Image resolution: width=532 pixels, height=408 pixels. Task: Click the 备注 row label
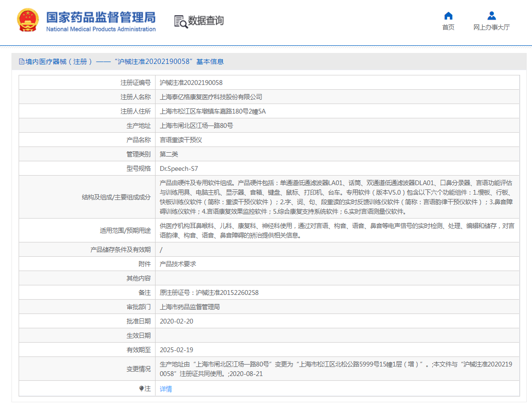tap(145, 293)
